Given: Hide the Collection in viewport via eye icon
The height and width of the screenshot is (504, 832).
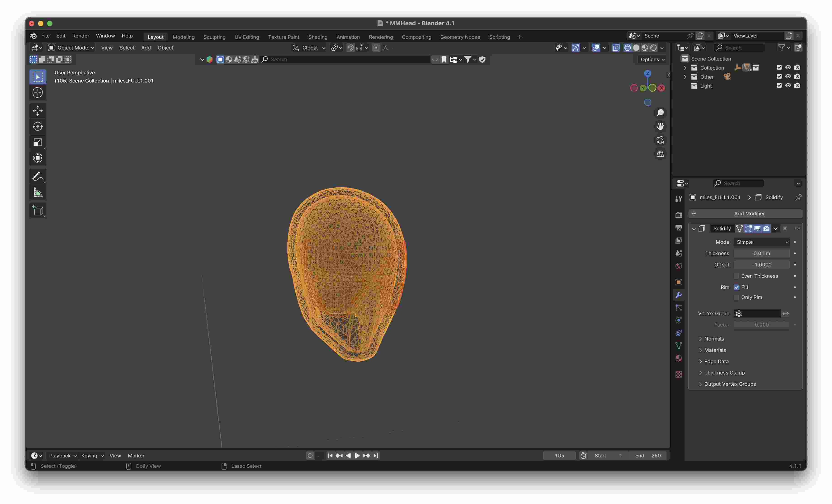Looking at the screenshot, I should 788,68.
